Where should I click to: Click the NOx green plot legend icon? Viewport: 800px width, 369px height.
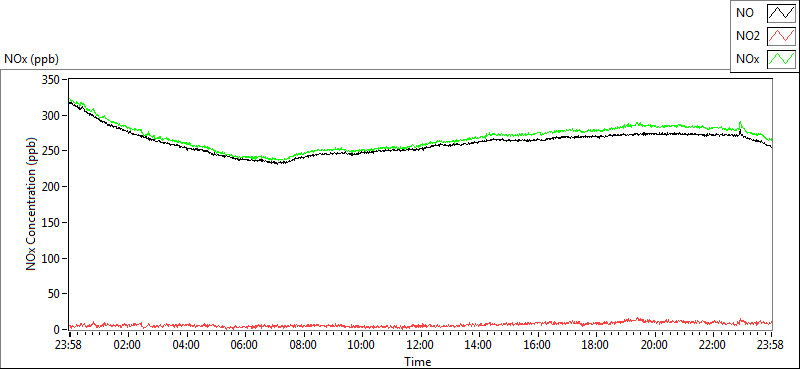(x=782, y=59)
